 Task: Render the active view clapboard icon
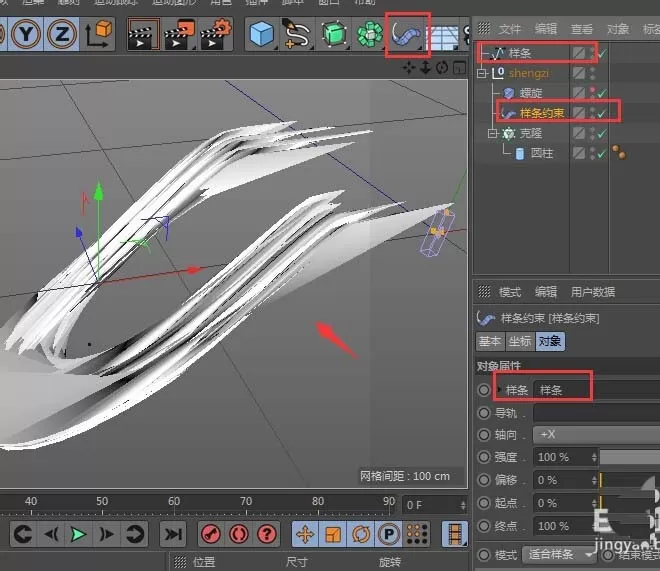coord(143,34)
